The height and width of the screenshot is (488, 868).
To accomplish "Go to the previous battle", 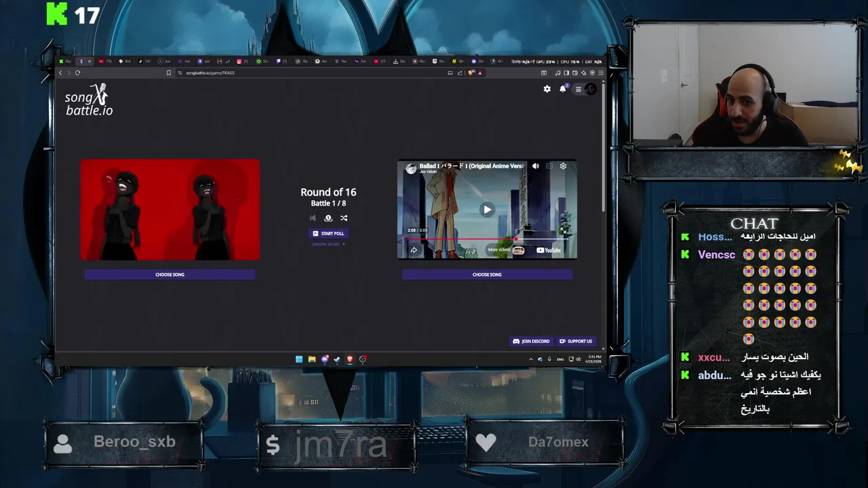I will pos(313,218).
